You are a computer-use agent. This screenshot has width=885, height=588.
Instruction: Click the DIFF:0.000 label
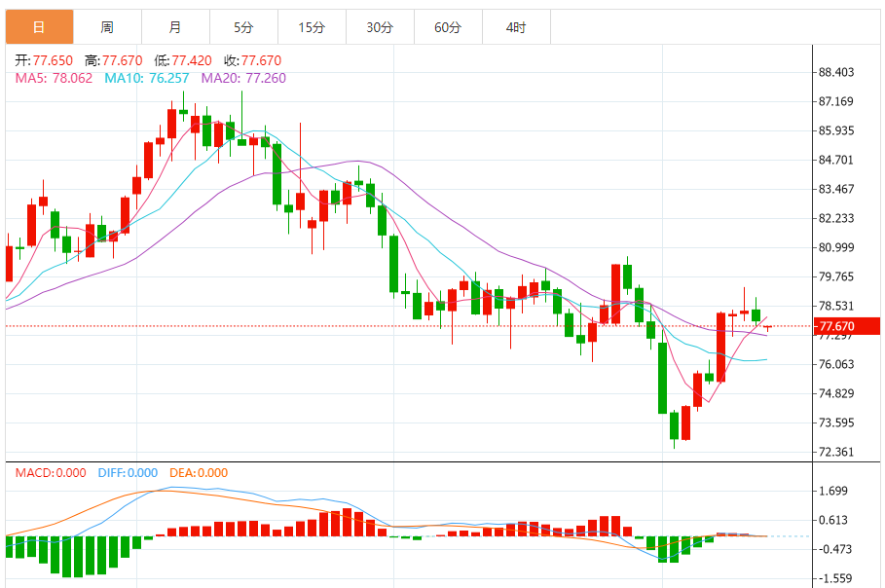pos(128,473)
